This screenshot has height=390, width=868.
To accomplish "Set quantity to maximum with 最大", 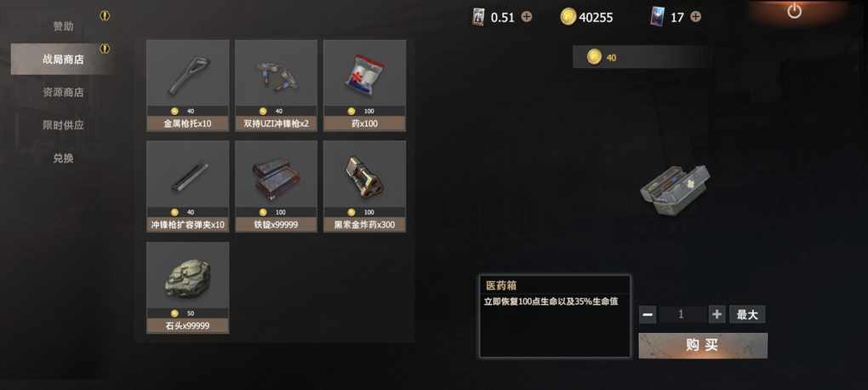I will (747, 315).
